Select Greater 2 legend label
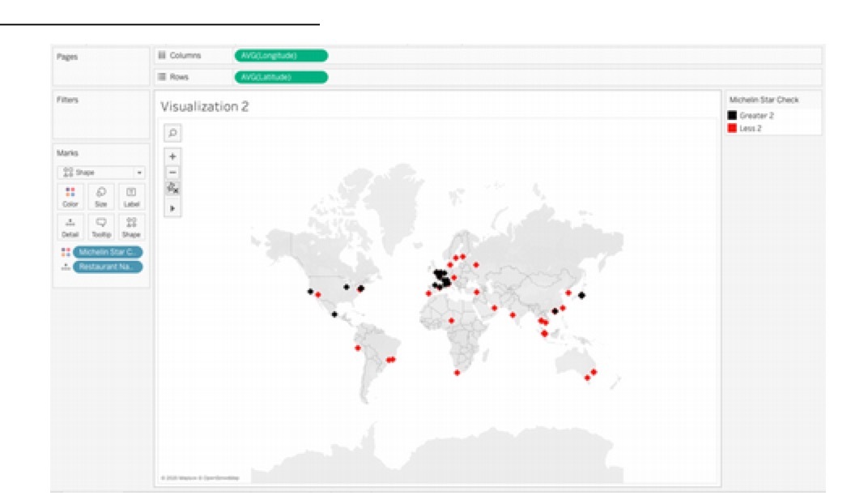The height and width of the screenshot is (500, 868). click(756, 115)
